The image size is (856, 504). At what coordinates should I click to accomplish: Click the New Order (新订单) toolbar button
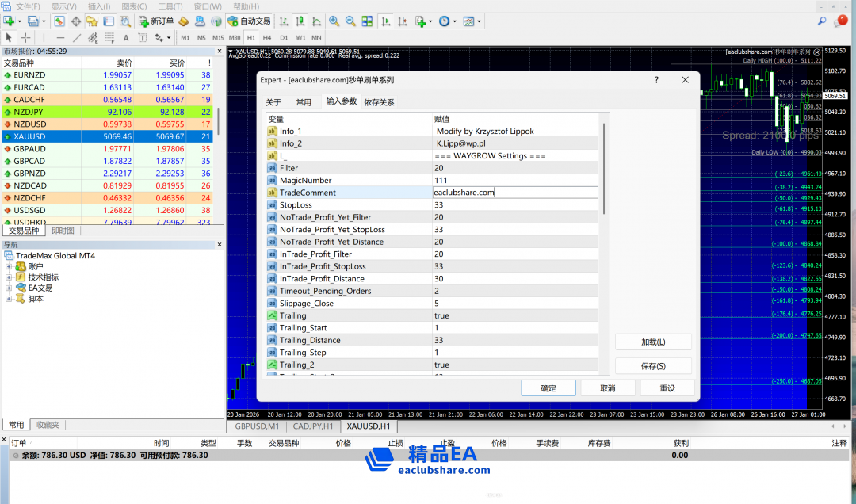pyautogui.click(x=156, y=21)
